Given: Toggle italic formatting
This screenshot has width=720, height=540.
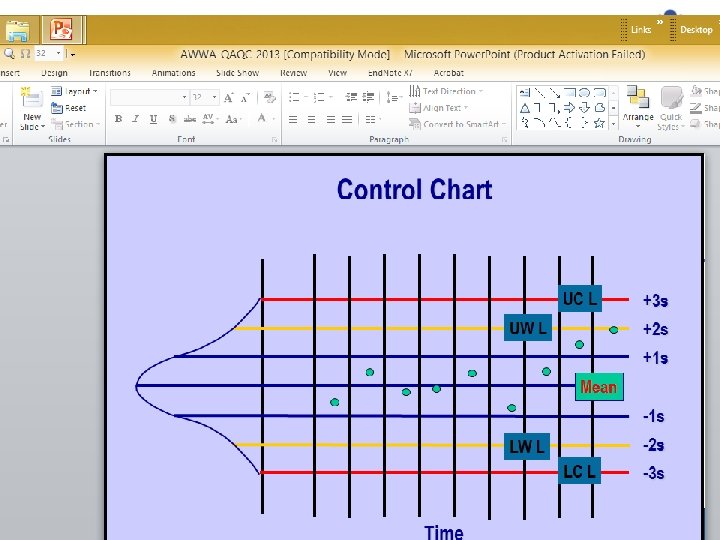Looking at the screenshot, I should (x=135, y=119).
